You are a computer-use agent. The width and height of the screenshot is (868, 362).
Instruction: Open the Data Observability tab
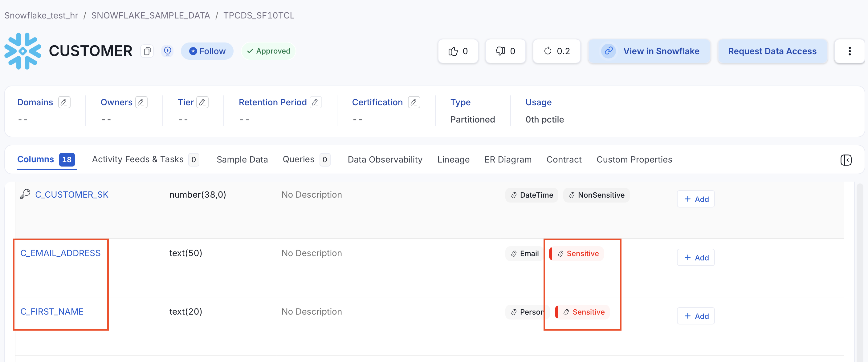[x=385, y=160]
